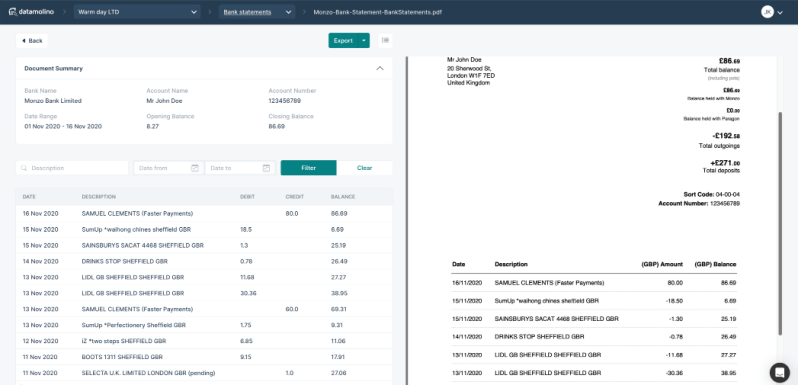Image resolution: width=798 pixels, height=385 pixels.
Task: Click the 123456789 account number in summary
Action: [x=284, y=101]
